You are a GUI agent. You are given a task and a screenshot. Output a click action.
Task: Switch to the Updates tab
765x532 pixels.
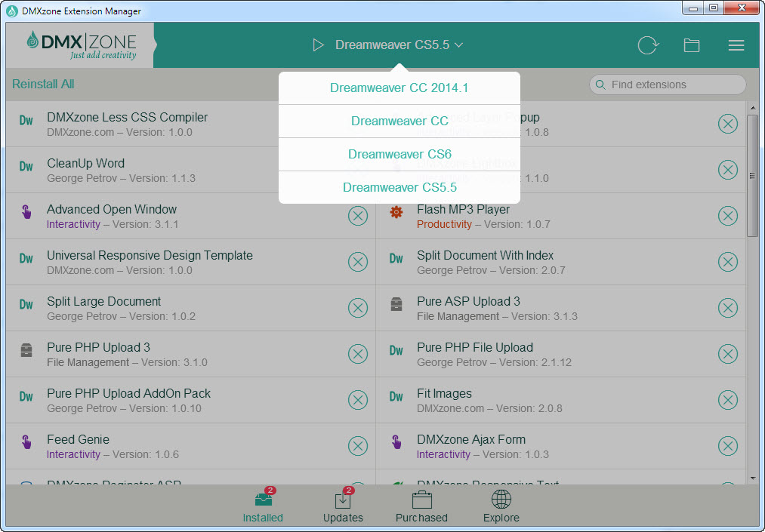(343, 505)
